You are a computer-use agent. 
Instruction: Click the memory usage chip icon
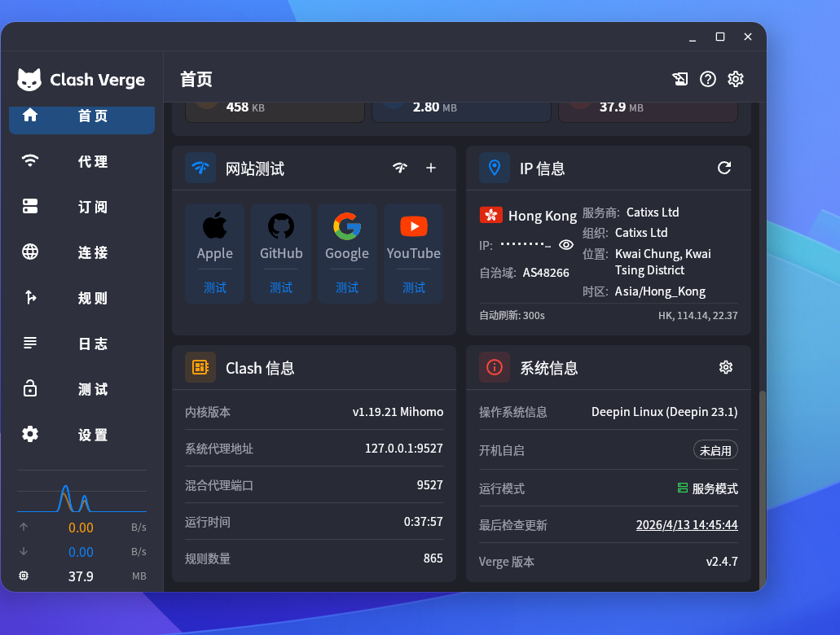pyautogui.click(x=24, y=576)
